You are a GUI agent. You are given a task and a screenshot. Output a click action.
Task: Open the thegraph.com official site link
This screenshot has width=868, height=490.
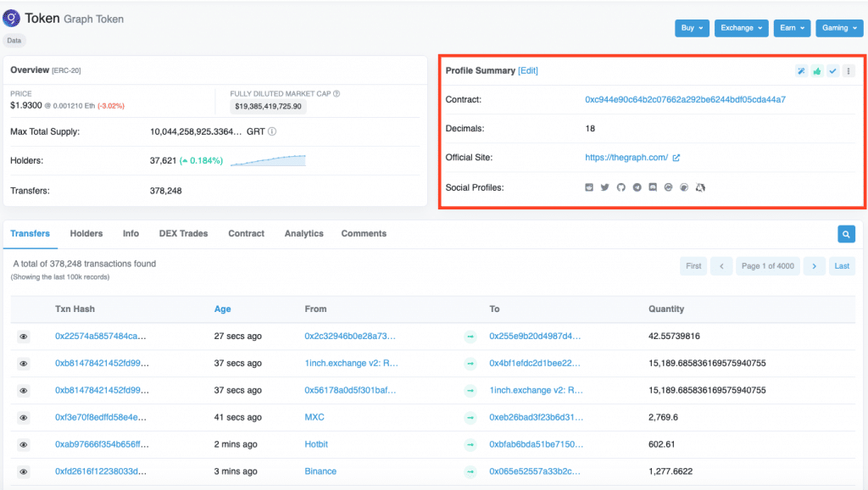pyautogui.click(x=626, y=158)
